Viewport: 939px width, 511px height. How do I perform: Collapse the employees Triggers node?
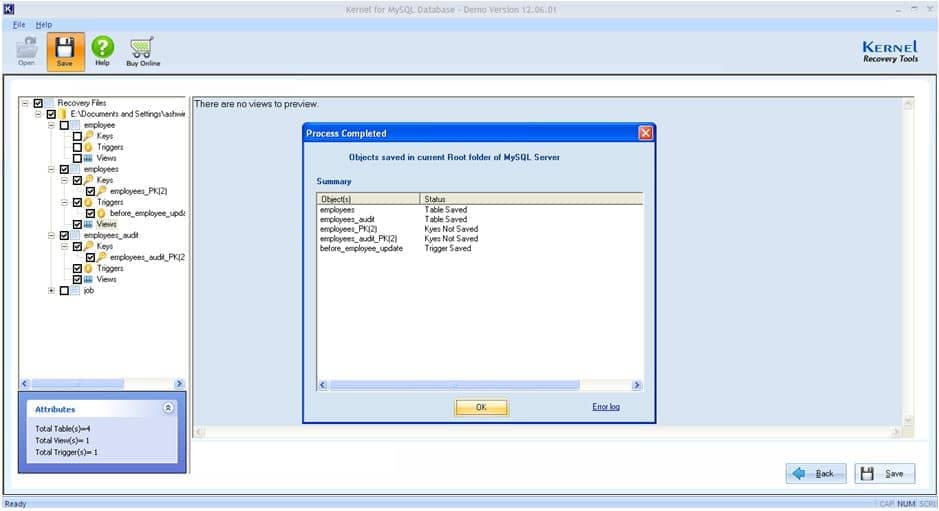click(x=64, y=202)
